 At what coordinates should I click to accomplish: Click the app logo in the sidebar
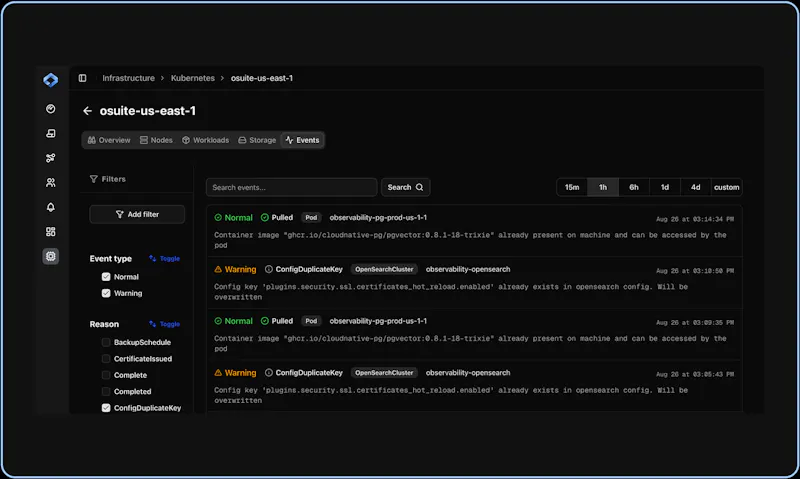click(51, 80)
